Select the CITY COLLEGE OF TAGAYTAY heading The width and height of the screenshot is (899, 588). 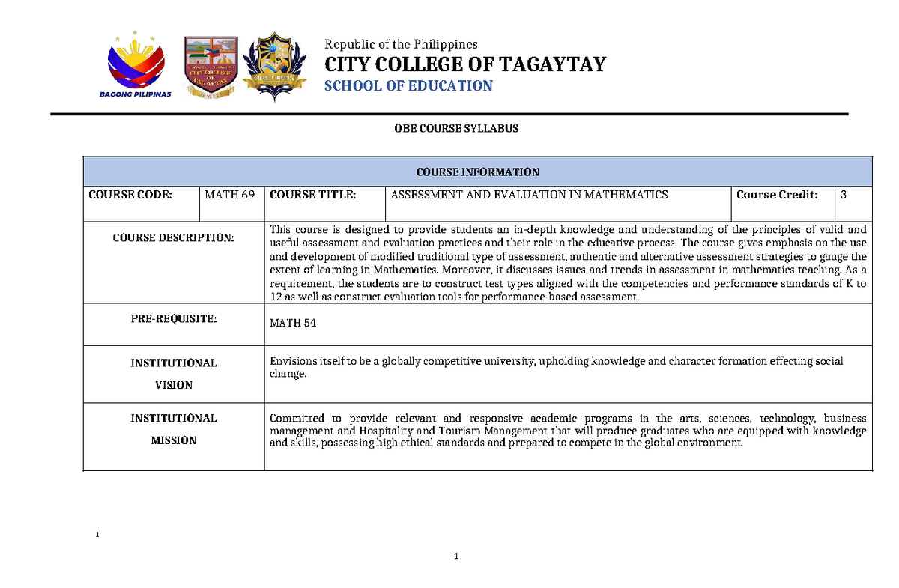pos(464,64)
